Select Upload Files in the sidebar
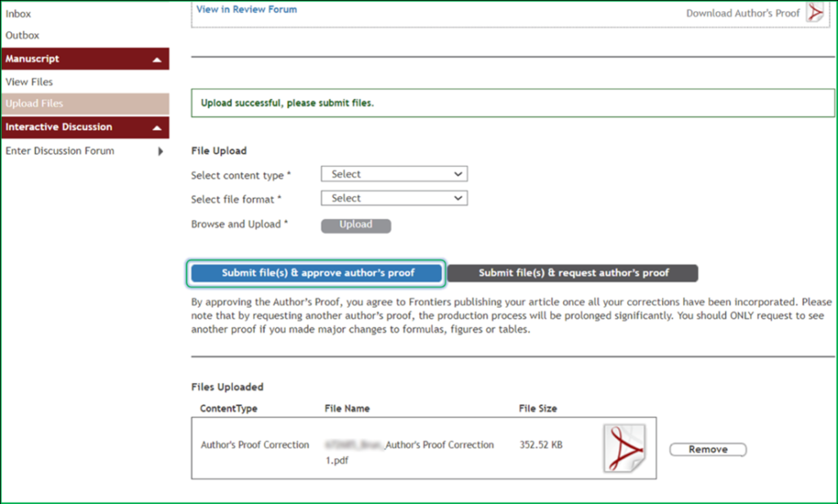 click(x=34, y=103)
